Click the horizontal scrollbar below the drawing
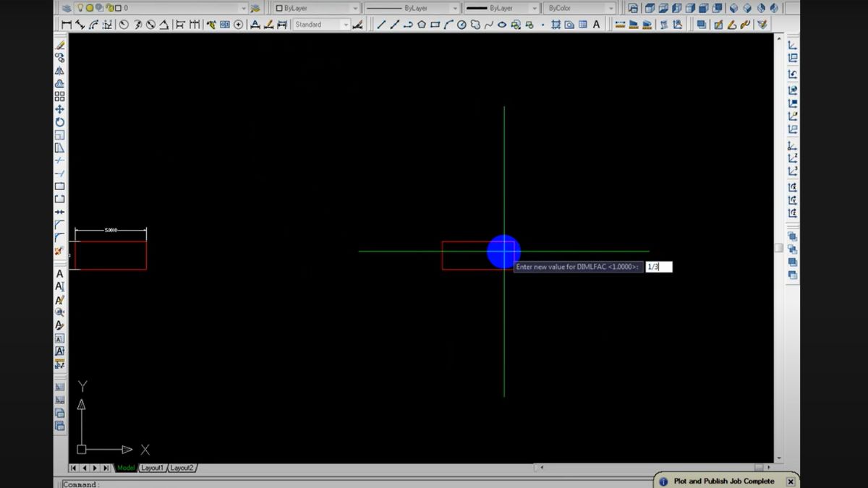 pos(655,468)
